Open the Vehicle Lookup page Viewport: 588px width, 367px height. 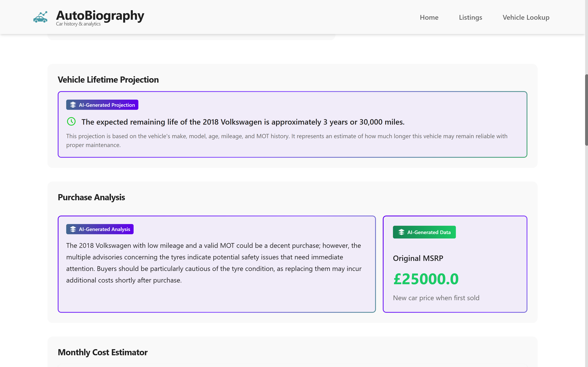tap(526, 18)
